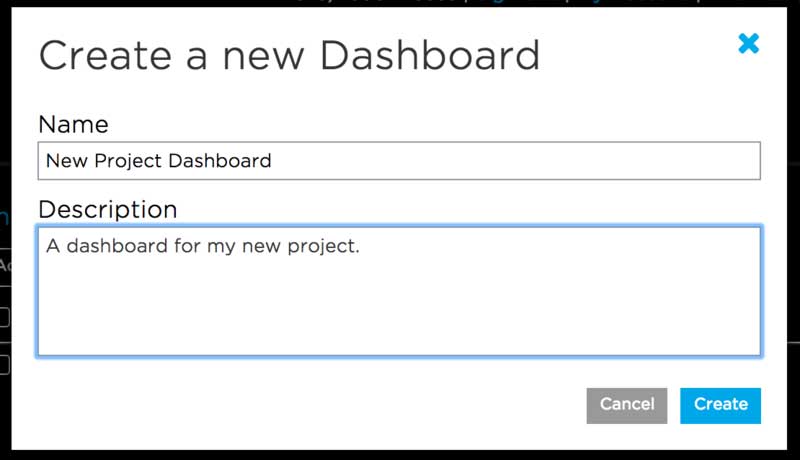Screen dimensions: 800x460
Task: Focus the Name input field
Action: click(x=398, y=160)
